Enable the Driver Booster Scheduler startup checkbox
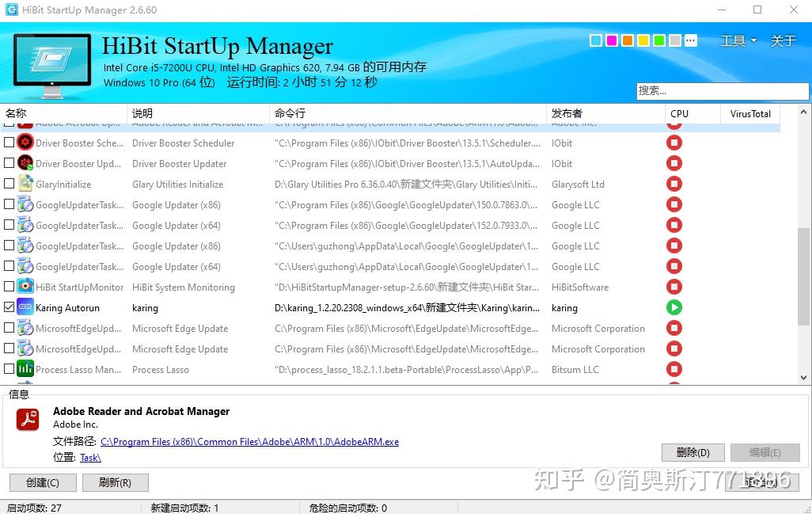Image resolution: width=812 pixels, height=514 pixels. pos(9,142)
